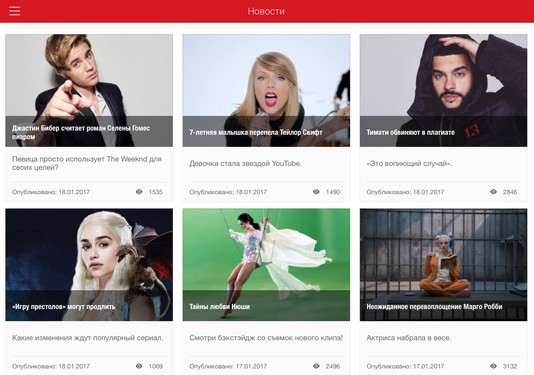
Task: Open the Justin Bieber article thumbnail
Action: pyautogui.click(x=89, y=90)
